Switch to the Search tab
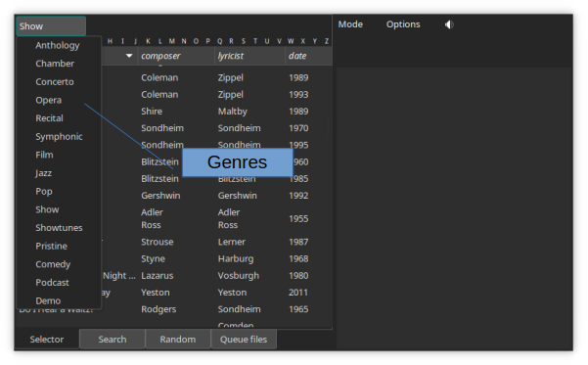Image resolution: width=588 pixels, height=365 pixels. (113, 340)
